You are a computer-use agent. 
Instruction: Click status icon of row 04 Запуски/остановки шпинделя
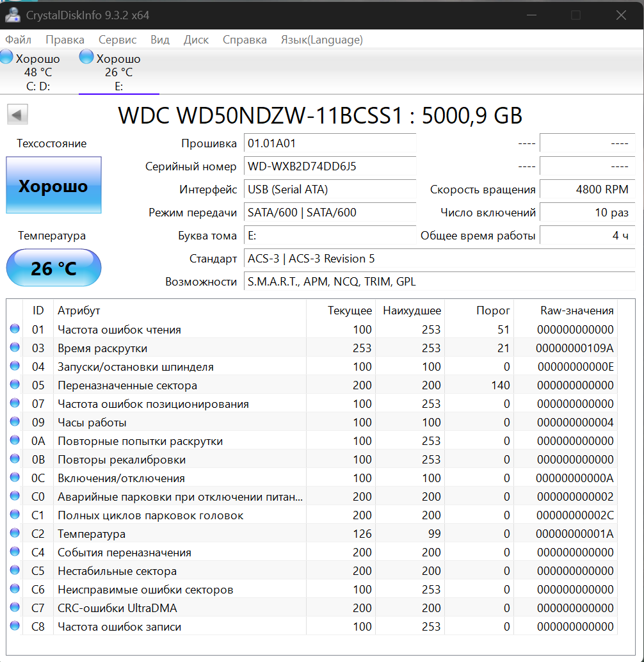coord(15,366)
